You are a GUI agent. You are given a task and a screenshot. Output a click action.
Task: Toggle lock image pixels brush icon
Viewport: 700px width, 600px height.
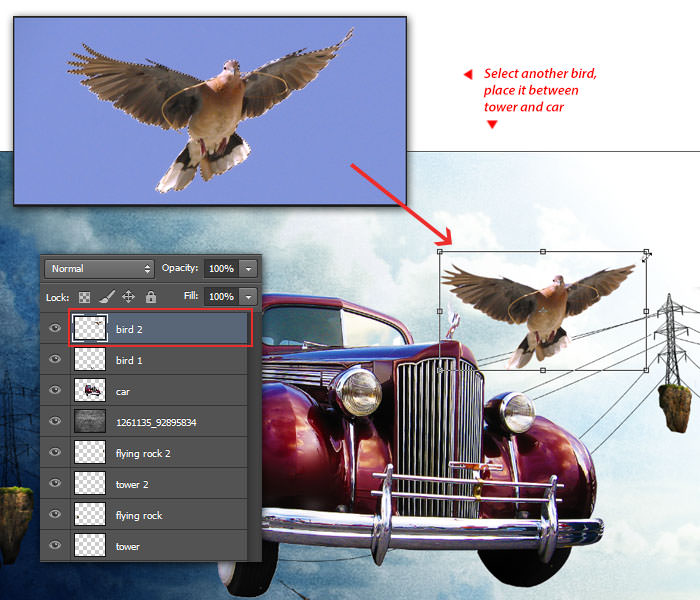(107, 297)
